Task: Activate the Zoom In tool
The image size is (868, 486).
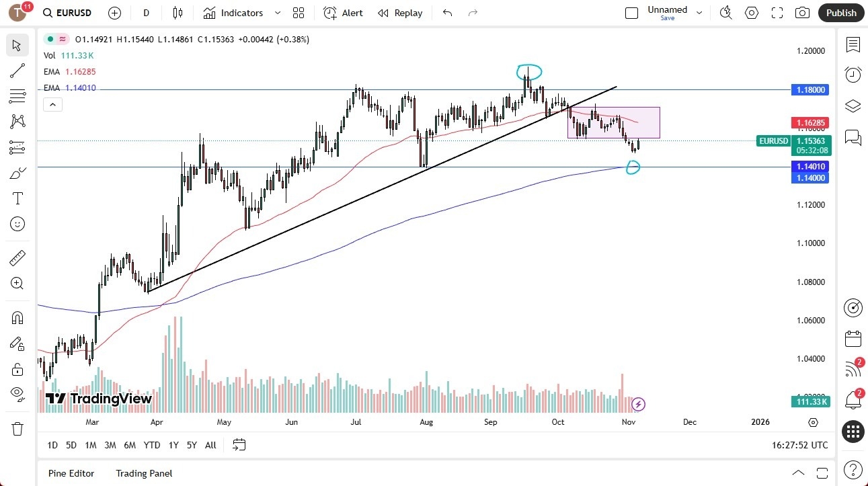Action: tap(17, 283)
